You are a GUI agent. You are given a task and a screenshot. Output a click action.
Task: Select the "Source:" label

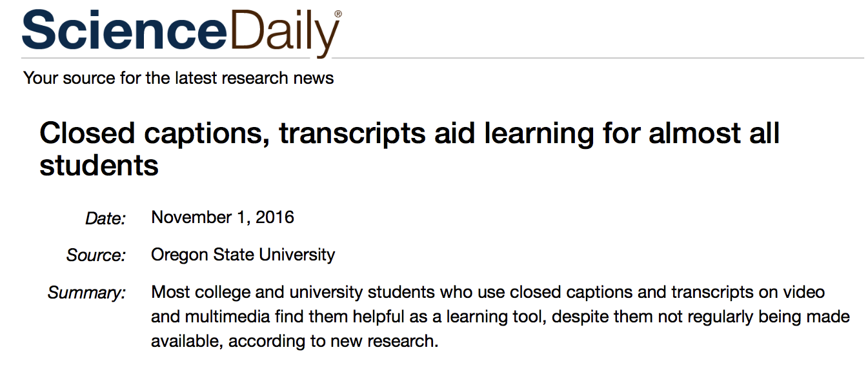(96, 255)
